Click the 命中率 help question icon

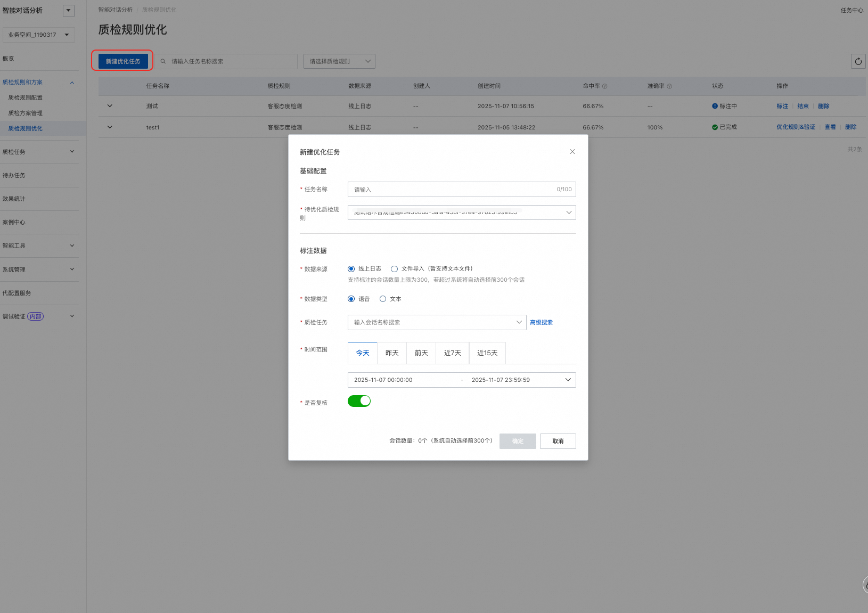click(x=604, y=86)
